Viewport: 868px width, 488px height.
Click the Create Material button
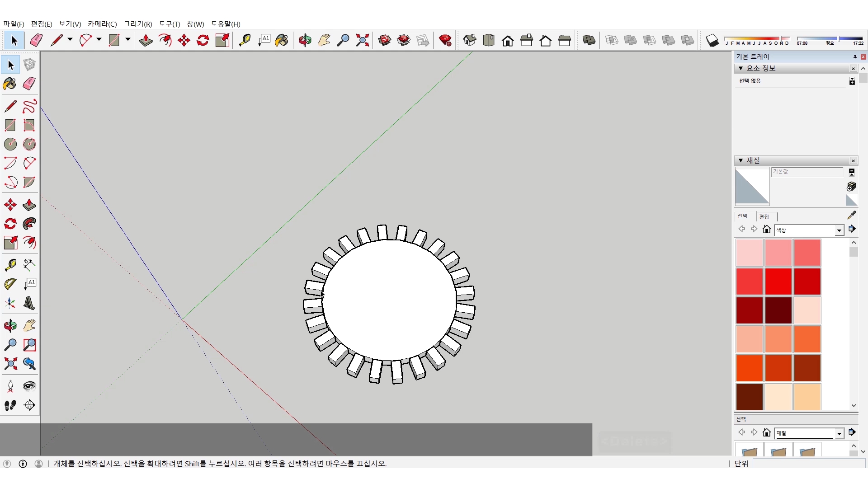point(851,186)
